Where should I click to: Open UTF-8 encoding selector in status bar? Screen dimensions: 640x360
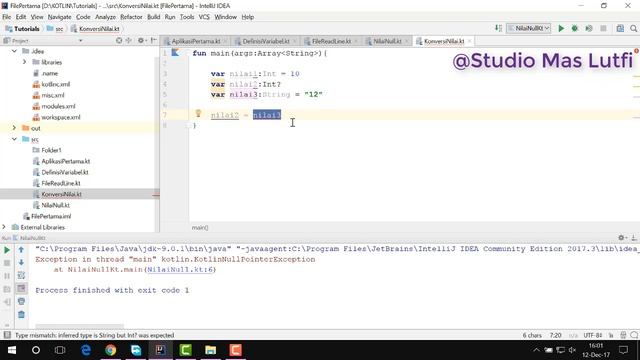(x=593, y=335)
